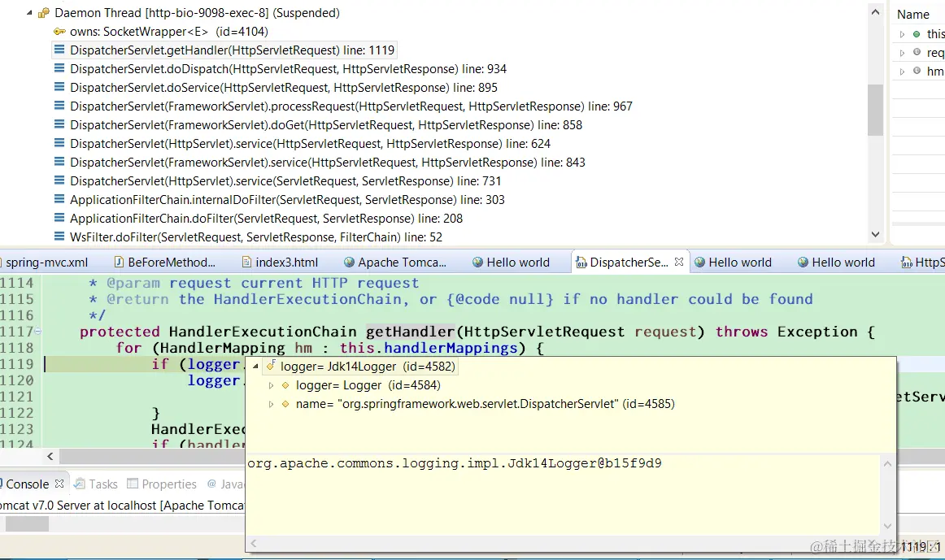Open the HttpS... editor tab
This screenshot has height=560, width=945.
tap(922, 263)
